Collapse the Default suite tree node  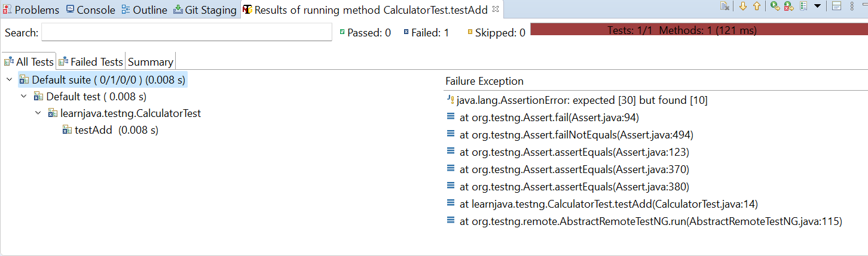[9, 80]
